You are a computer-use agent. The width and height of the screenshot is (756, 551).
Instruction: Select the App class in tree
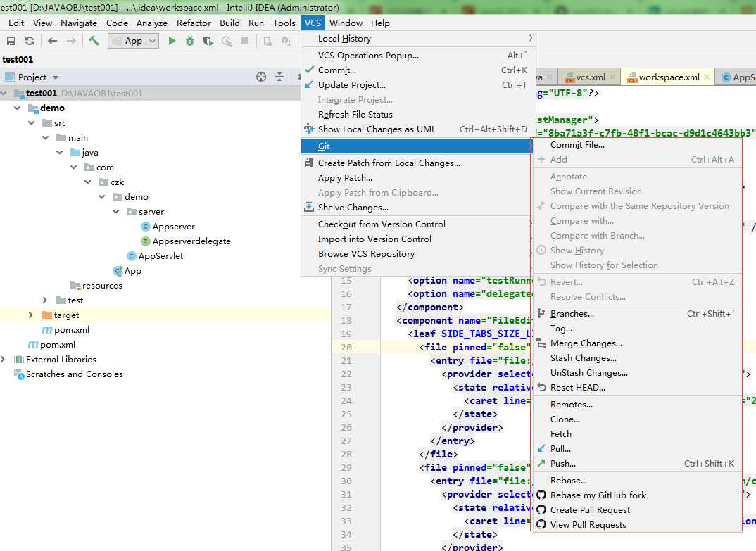[127, 271]
